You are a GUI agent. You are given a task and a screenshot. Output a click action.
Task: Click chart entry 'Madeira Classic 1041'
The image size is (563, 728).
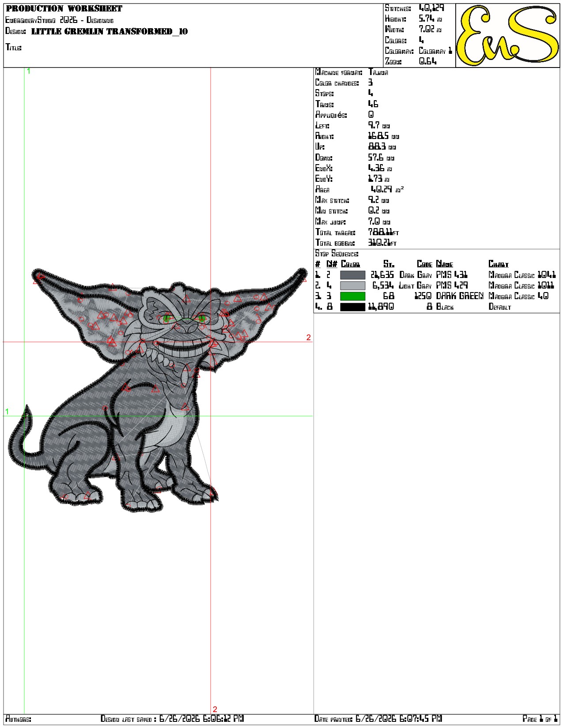pyautogui.click(x=522, y=275)
